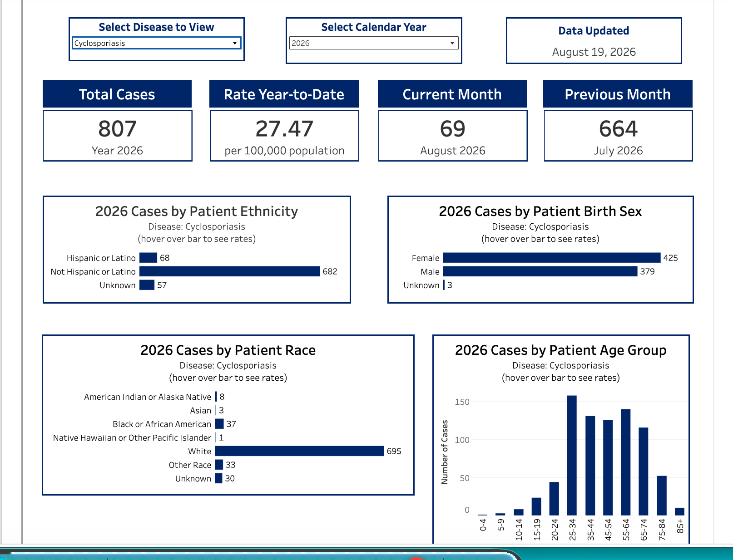Screen dimensions: 733x560
Task: Click the Current Month header
Action: 452,94
